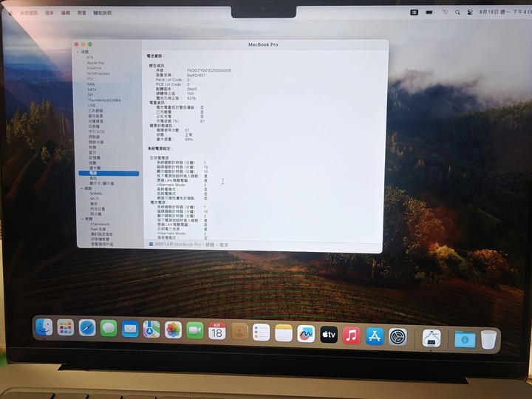Select 防火牆 in the sidebar

pos(95,214)
